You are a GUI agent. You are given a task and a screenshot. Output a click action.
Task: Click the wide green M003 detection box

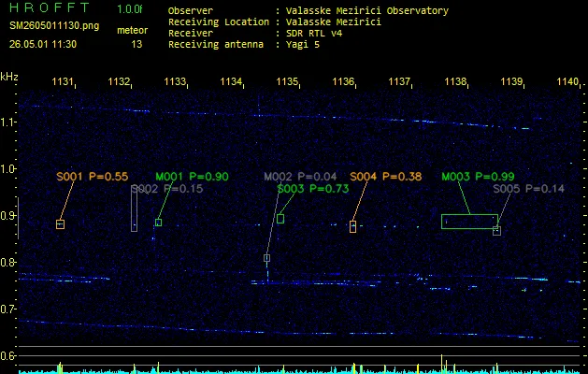pyautogui.click(x=469, y=222)
